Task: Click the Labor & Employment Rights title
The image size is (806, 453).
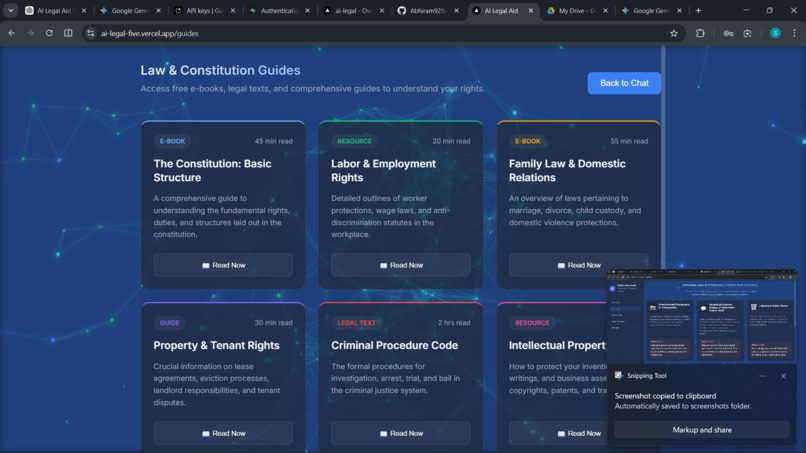Action: pyautogui.click(x=383, y=170)
